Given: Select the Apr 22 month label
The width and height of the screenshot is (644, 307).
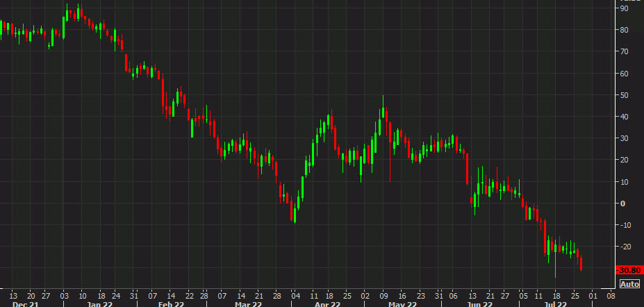Looking at the screenshot, I should [x=327, y=304].
